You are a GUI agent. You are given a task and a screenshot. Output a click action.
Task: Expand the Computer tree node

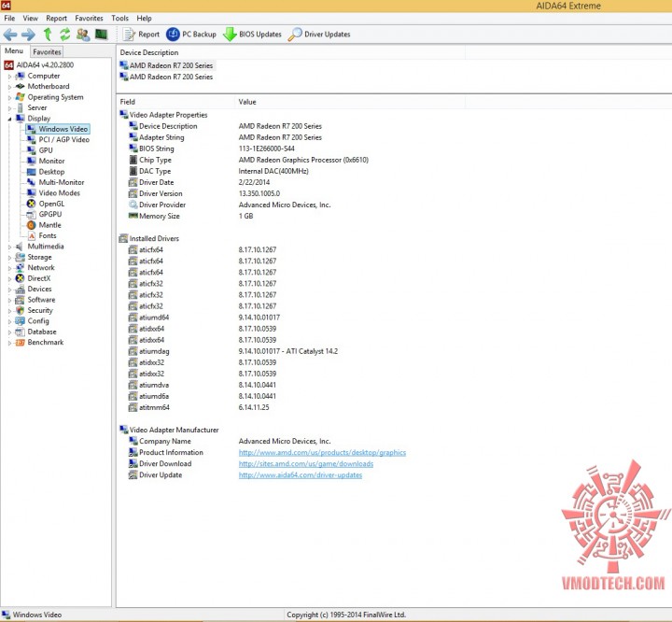(x=9, y=77)
